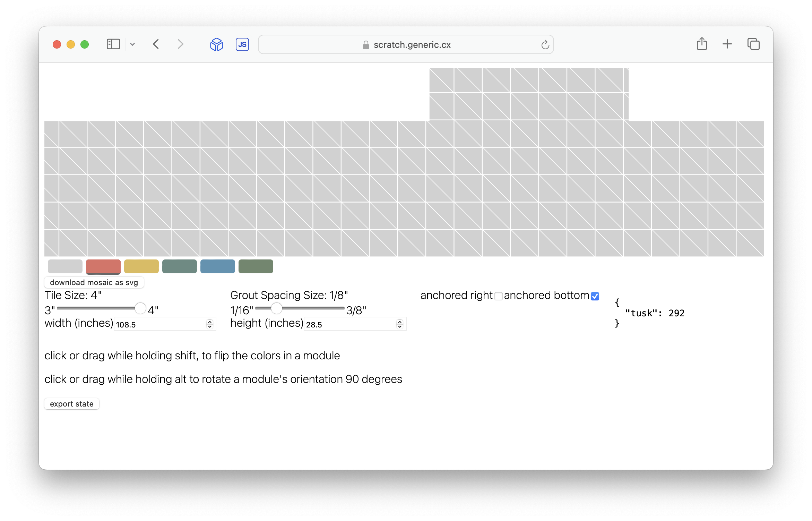Click the width inches stepper arrows
Image resolution: width=812 pixels, height=521 pixels.
click(210, 324)
